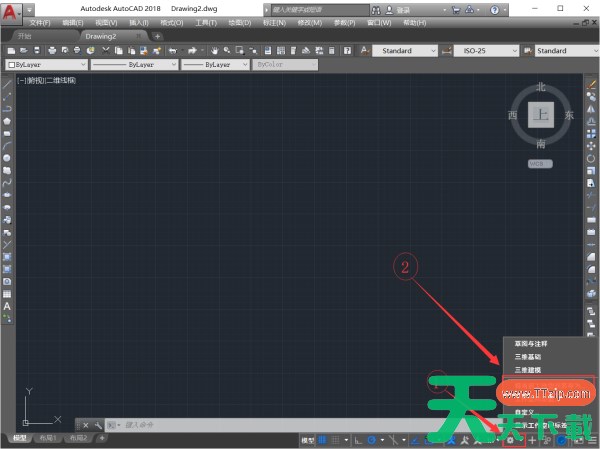Choose 三维建模 workspace from popup
Viewport: 600px width, 449px height.
click(x=528, y=370)
